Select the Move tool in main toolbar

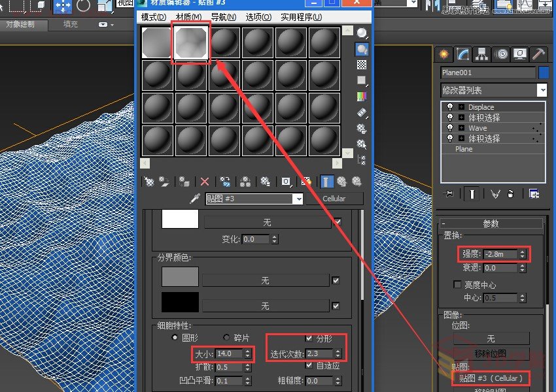pyautogui.click(x=63, y=6)
